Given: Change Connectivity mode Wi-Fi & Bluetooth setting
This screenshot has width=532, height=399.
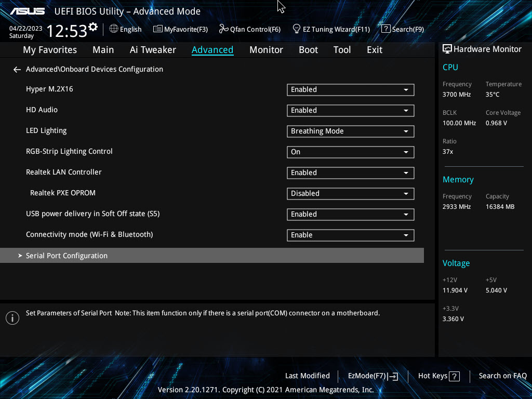Looking at the screenshot, I should pyautogui.click(x=350, y=235).
